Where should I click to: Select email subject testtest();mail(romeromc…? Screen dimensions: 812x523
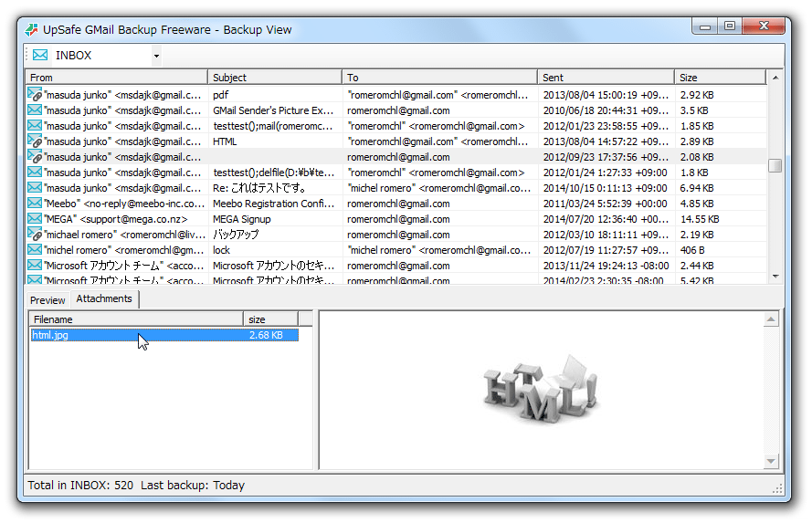(273, 126)
